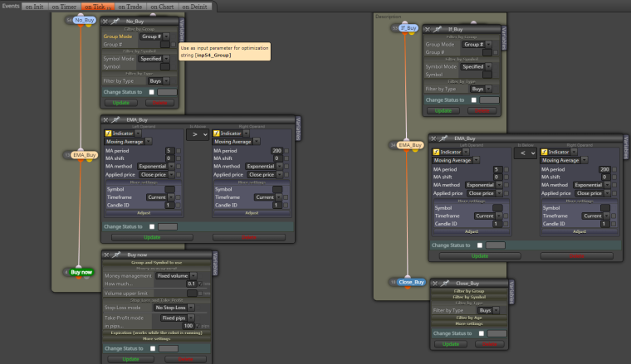The image size is (631, 364).
Task: Click the pin icon on If_Buy panel
Action: [x=438, y=29]
